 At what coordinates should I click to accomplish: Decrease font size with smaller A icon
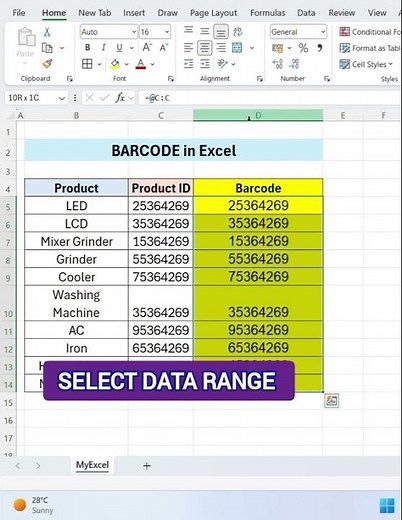(163, 48)
